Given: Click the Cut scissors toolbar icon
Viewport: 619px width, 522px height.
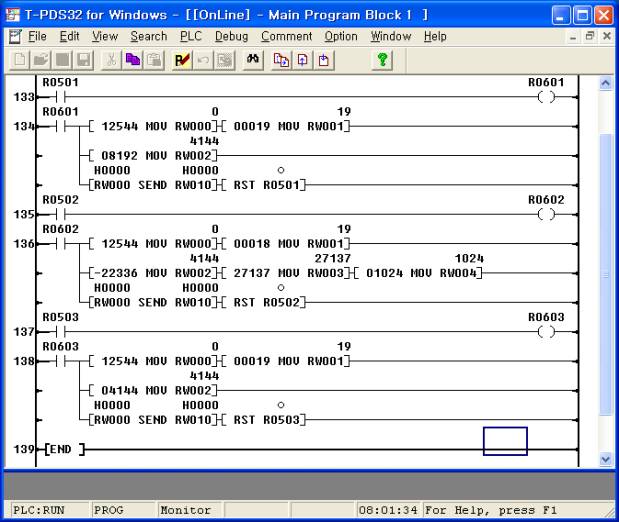Looking at the screenshot, I should pos(111,60).
